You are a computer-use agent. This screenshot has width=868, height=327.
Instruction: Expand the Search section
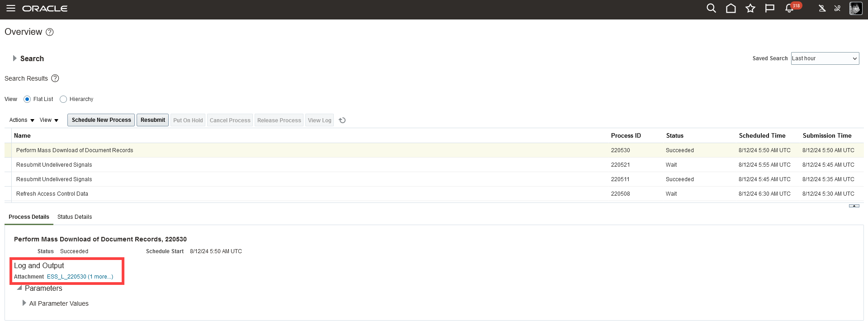[15, 58]
